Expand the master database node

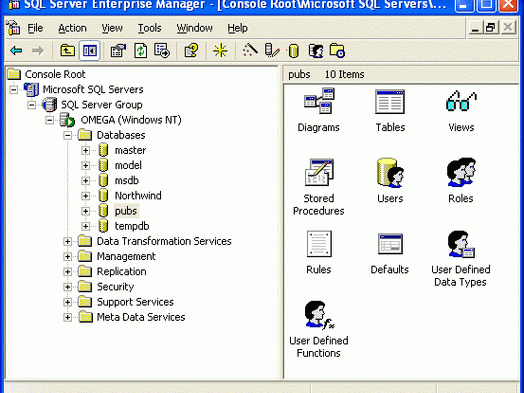tap(85, 150)
